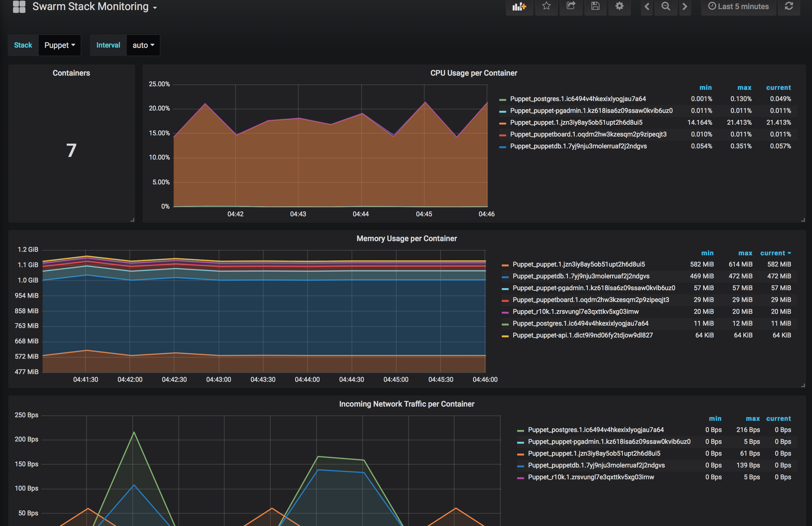
Task: Toggle Puppet_postgres series in CPU legend
Action: (x=578, y=99)
